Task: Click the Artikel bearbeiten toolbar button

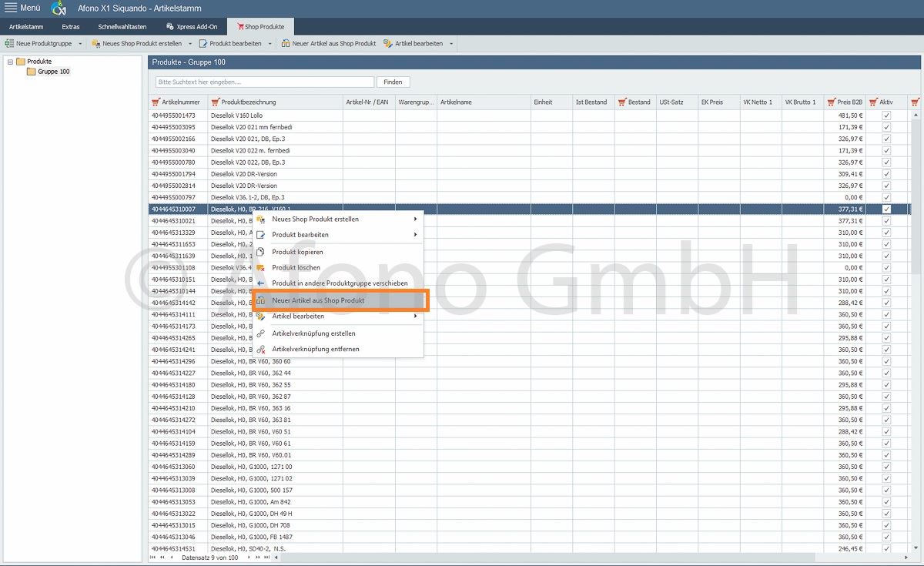Action: click(x=413, y=44)
